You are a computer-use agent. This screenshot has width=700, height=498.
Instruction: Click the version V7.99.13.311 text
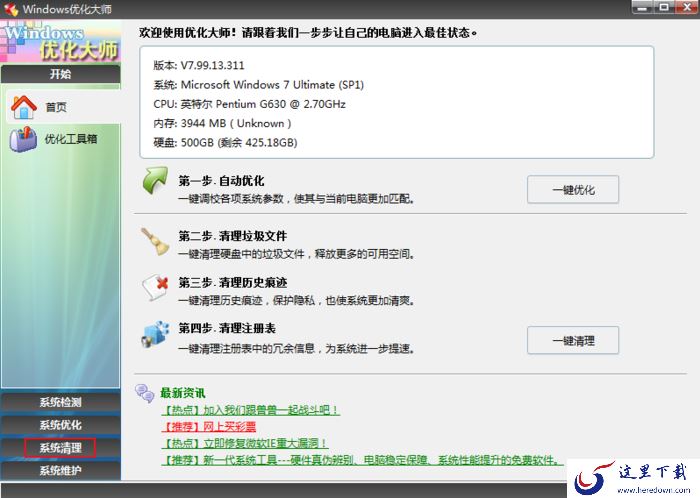click(199, 66)
